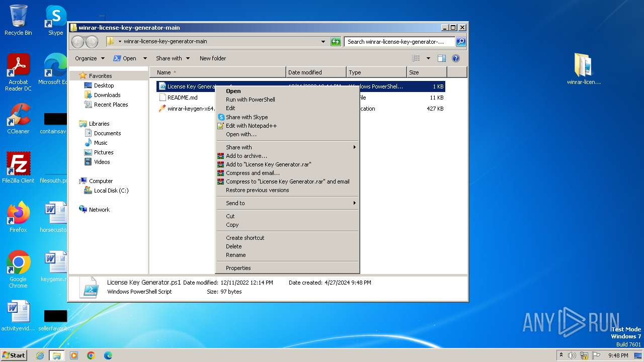Open Microsoft Edge desktop shortcut
644x362 pixels.
point(53,69)
